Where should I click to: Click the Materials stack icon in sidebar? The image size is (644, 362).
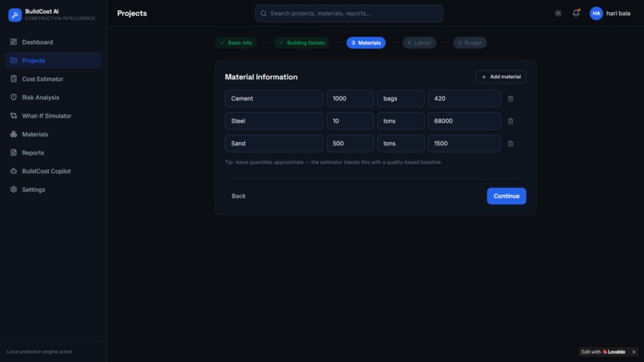point(14,134)
